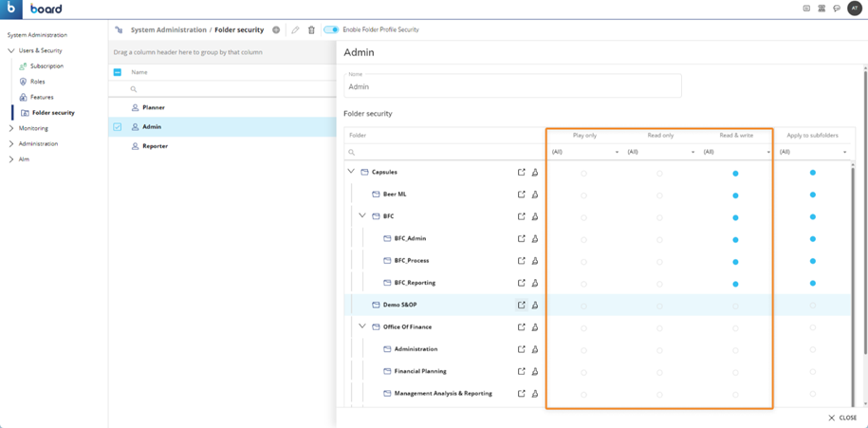This screenshot has height=428, width=868.
Task: Click the open-folder icon for Demo S&OP row
Action: 521,305
